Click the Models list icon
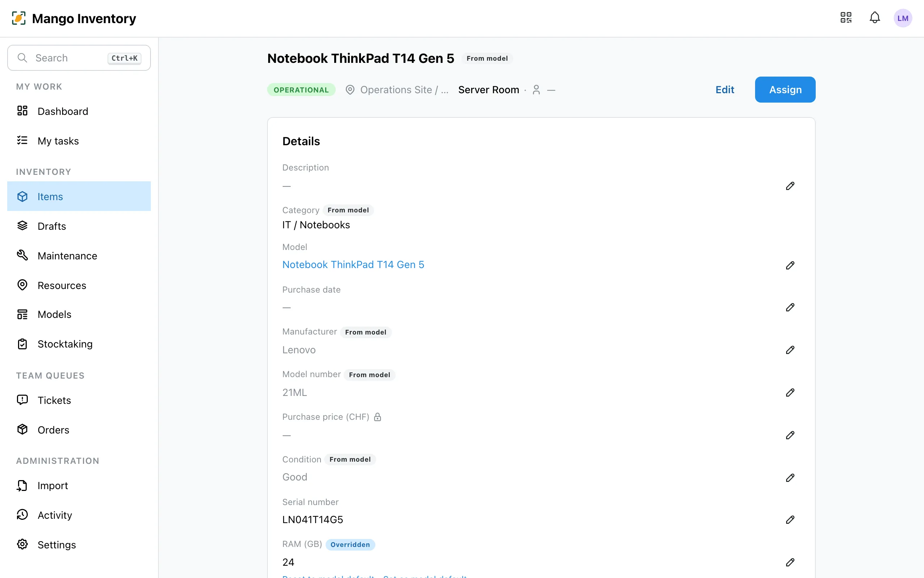The width and height of the screenshot is (924, 578). [x=22, y=314]
